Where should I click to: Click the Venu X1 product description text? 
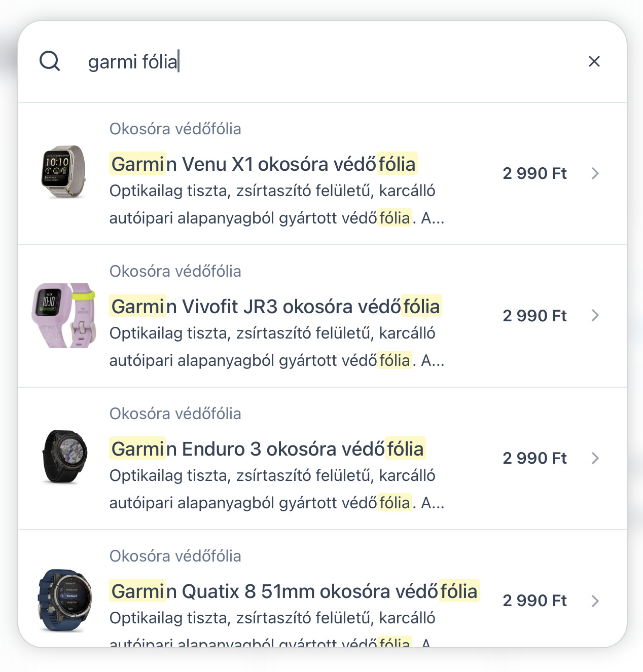(277, 205)
